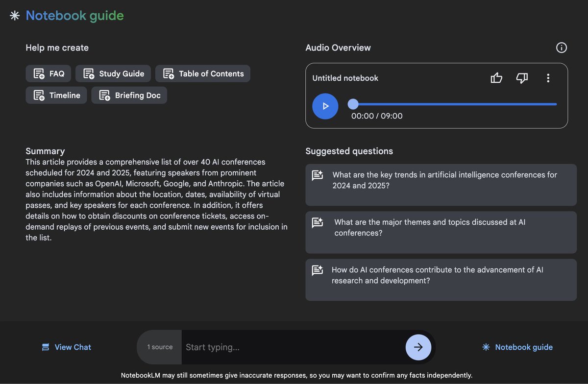The width and height of the screenshot is (588, 384).
Task: Click the Untitled notebook audio title
Action: (x=345, y=78)
